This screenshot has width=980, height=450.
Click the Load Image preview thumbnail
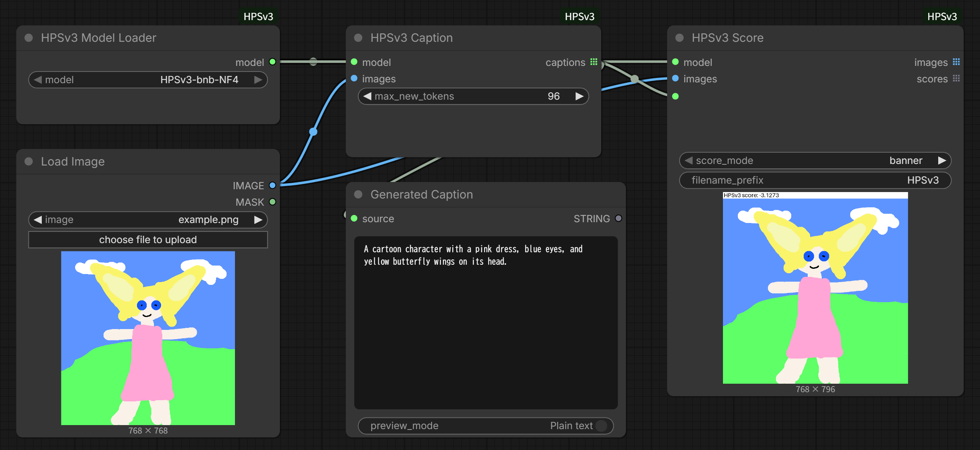(x=148, y=338)
